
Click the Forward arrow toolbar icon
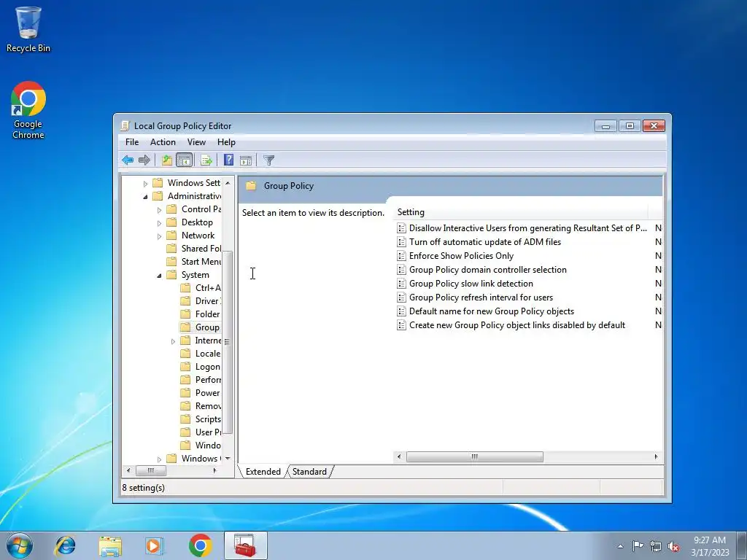coord(144,160)
